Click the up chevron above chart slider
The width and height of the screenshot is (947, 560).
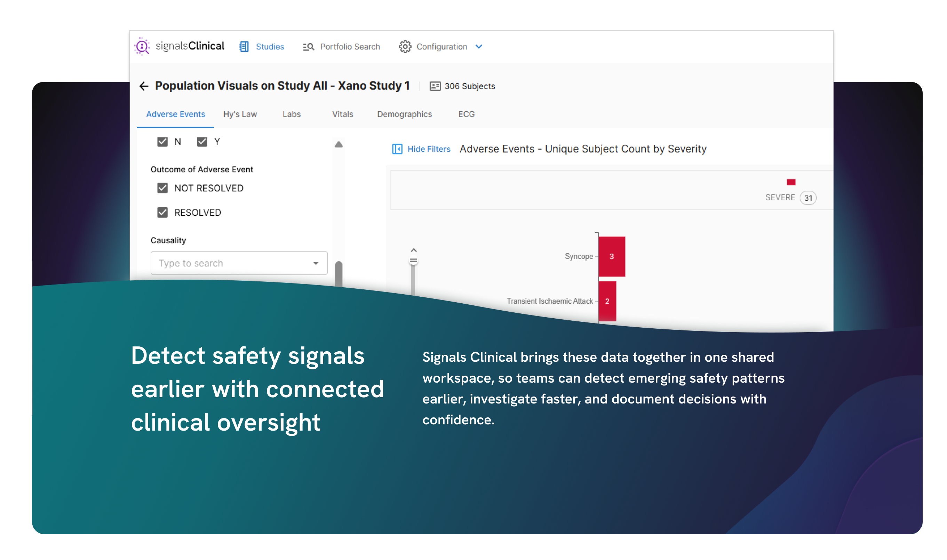pyautogui.click(x=413, y=250)
